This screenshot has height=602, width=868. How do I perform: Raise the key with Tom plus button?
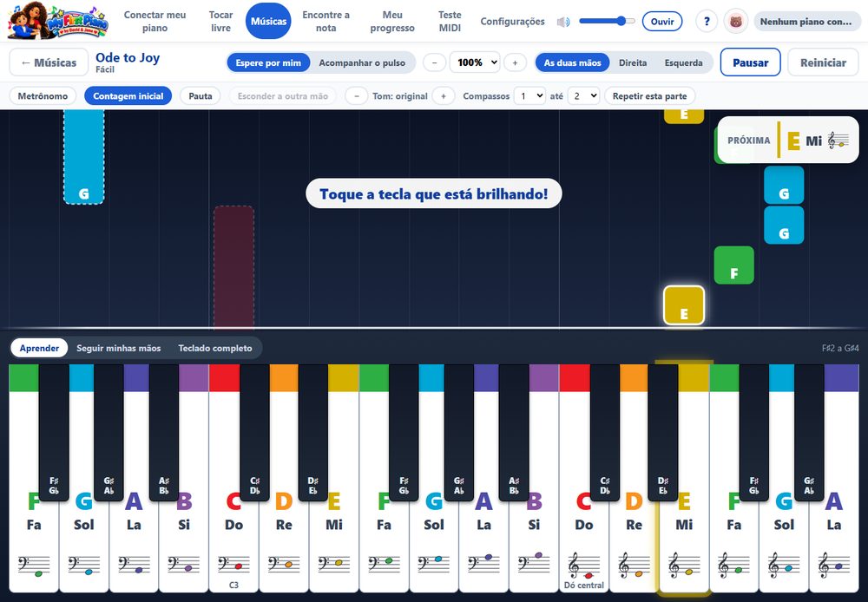pos(444,95)
